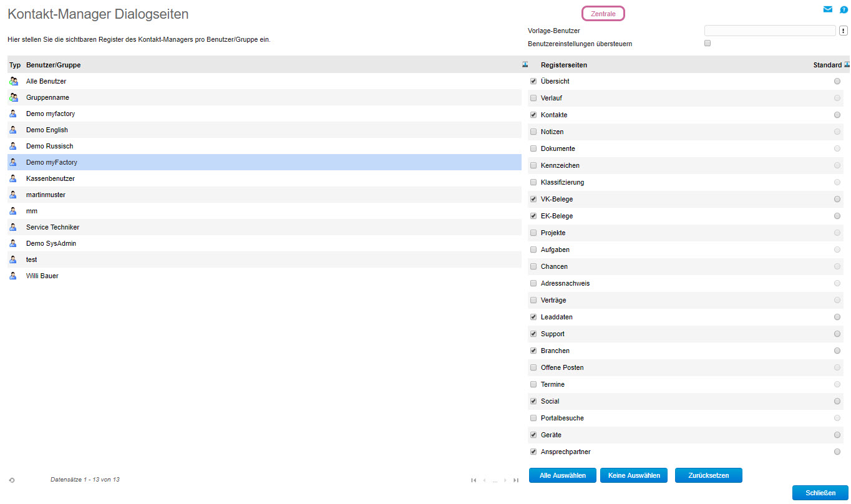Screen dimensions: 851x504
Task: Click the group icon next to Alle Benutzer
Action: [14, 81]
